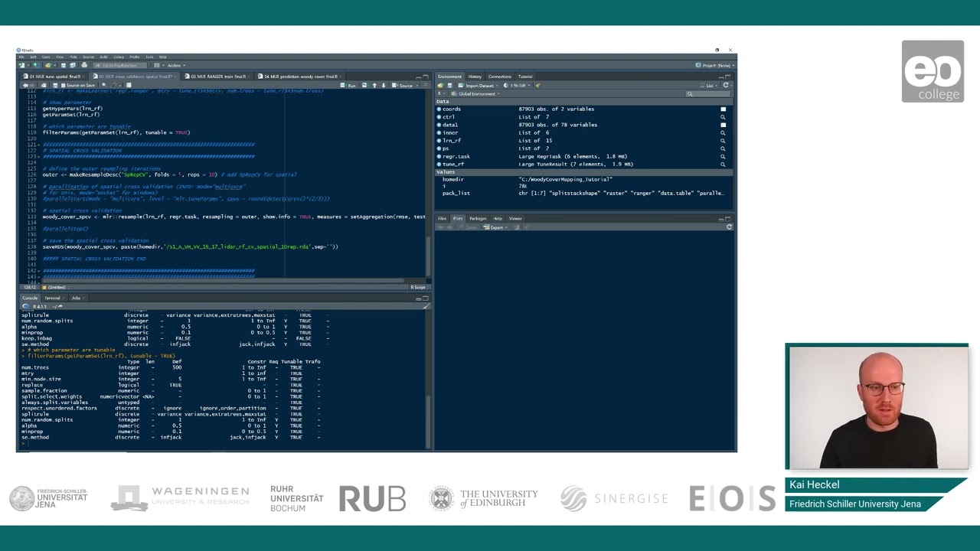View the data1 data frame table icon

point(723,125)
